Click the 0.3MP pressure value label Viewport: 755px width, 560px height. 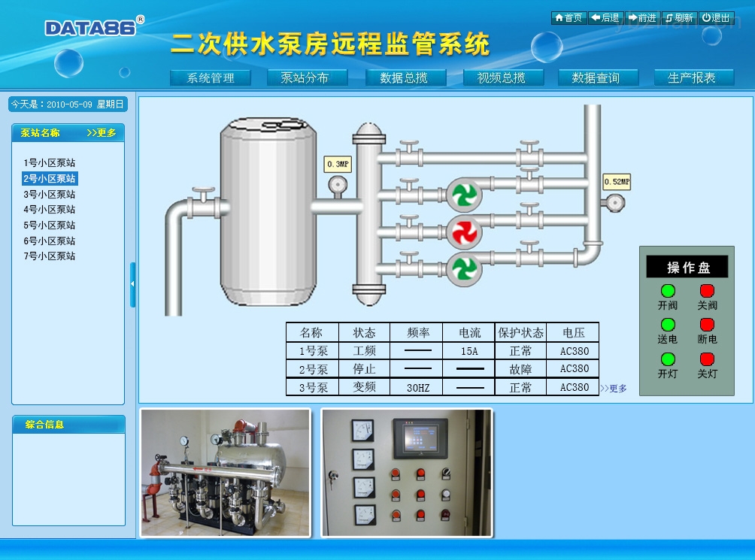pos(338,164)
